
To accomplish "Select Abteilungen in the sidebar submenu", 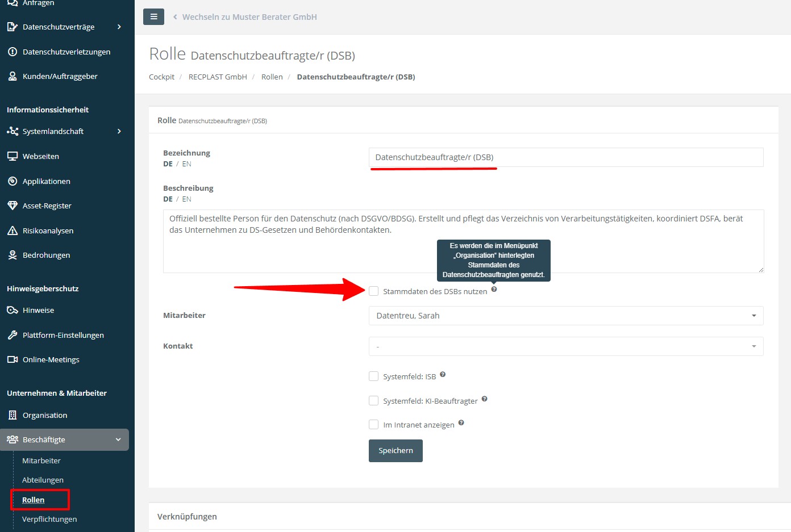I will (43, 480).
